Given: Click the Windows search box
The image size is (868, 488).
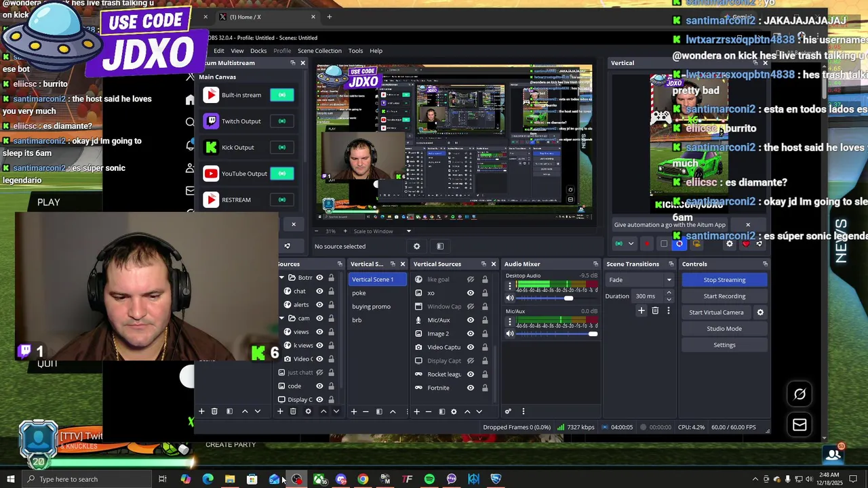Looking at the screenshot, I should point(87,479).
